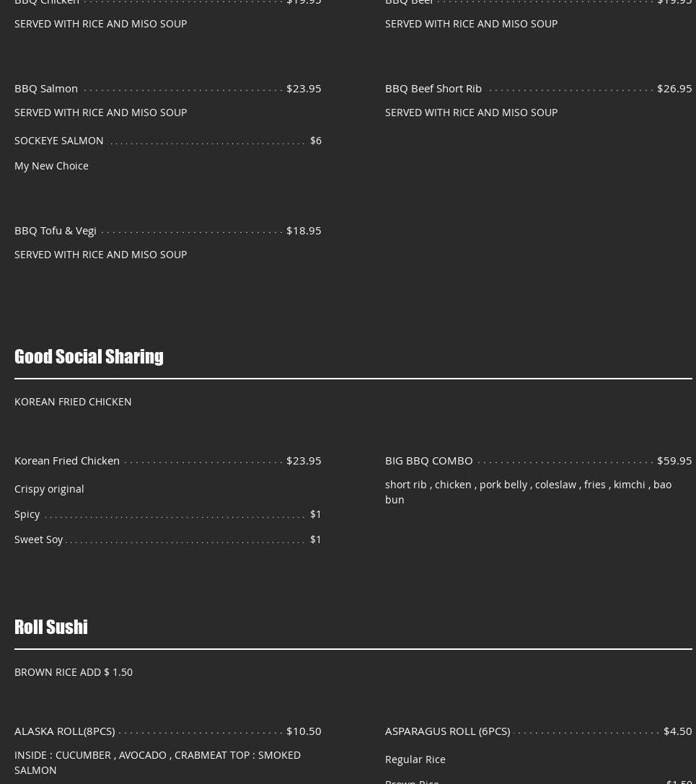Click the $26.95 BBQ Beef Short Rib price
Screen dimensions: 696x784
pyautogui.click(x=674, y=88)
